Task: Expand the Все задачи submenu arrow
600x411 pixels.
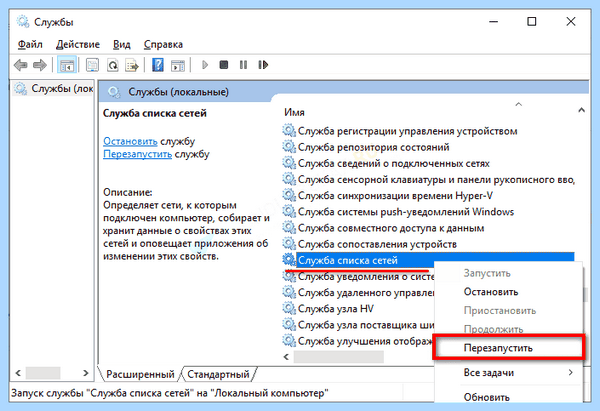Action: 571,372
